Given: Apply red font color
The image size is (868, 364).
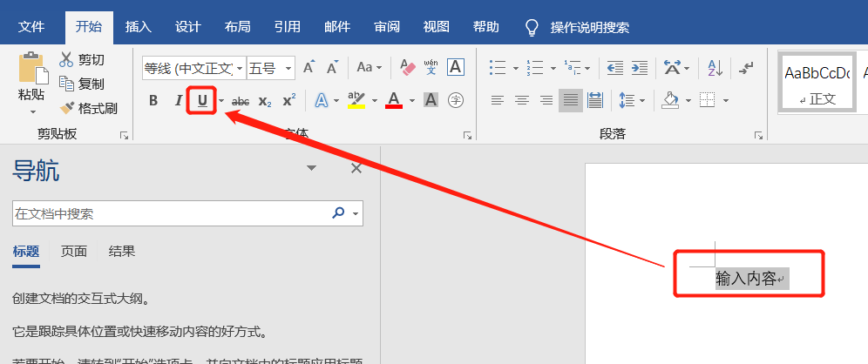Looking at the screenshot, I should pos(394,101).
